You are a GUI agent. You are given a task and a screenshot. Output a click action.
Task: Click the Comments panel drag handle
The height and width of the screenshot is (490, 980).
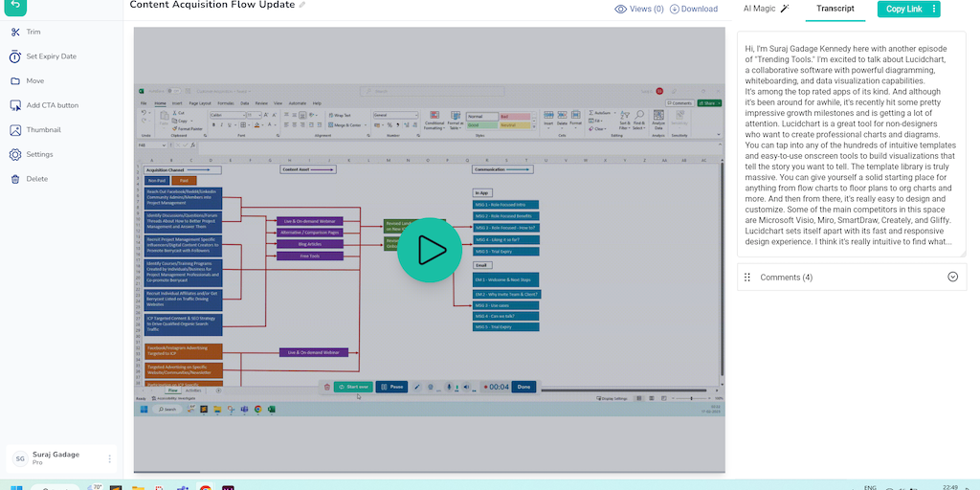point(746,278)
